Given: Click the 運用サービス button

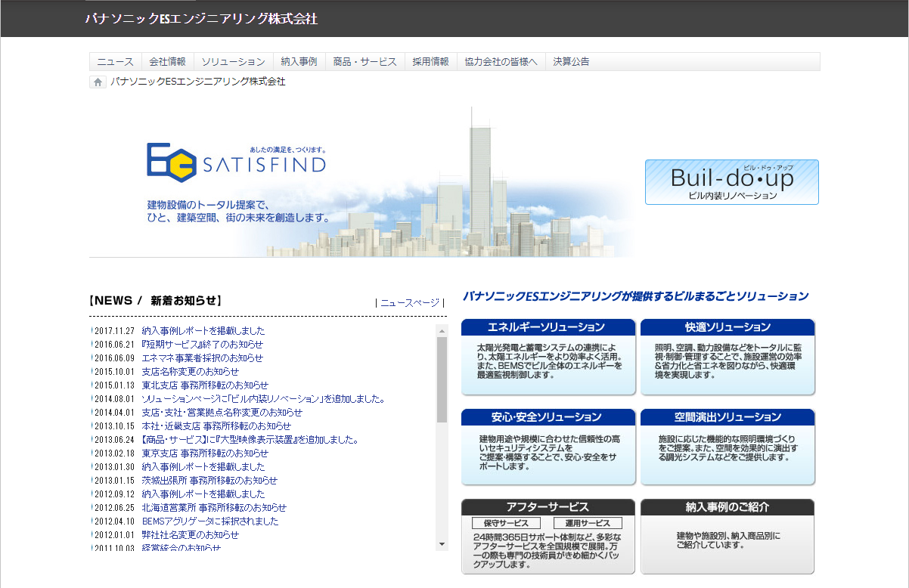Looking at the screenshot, I should (x=588, y=523).
